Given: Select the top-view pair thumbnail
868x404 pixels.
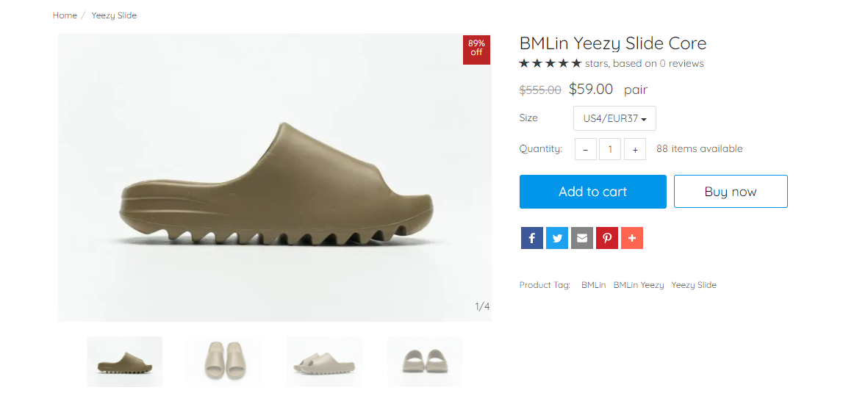Looking at the screenshot, I should [225, 361].
